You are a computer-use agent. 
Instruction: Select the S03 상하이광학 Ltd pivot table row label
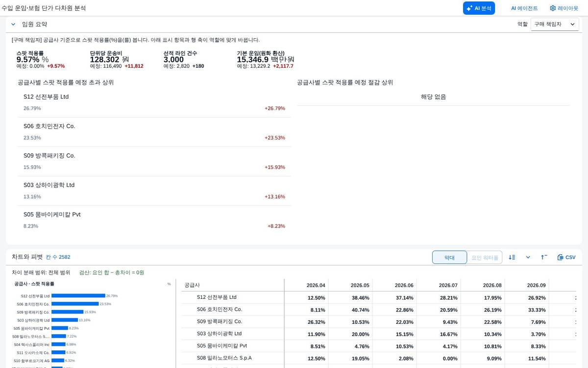[219, 334]
